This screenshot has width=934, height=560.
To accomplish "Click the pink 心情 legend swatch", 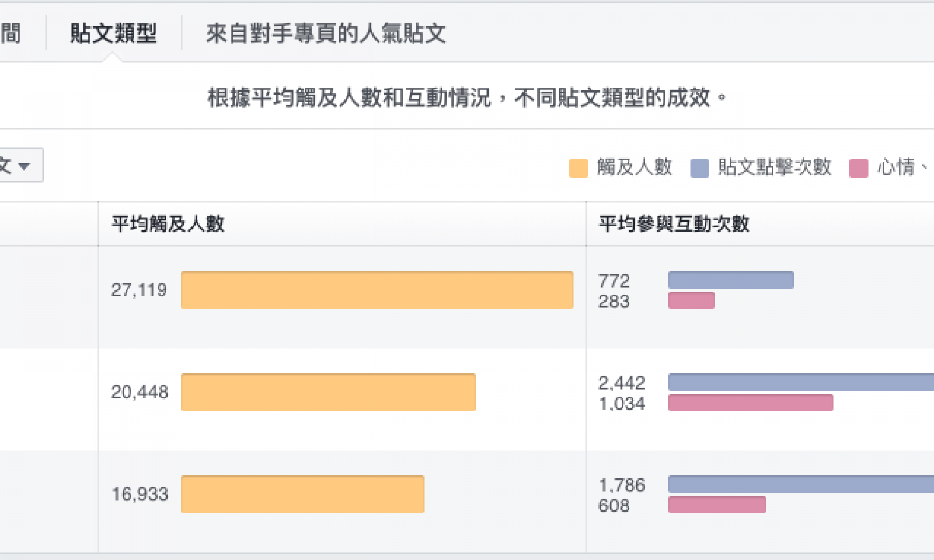I will click(859, 168).
